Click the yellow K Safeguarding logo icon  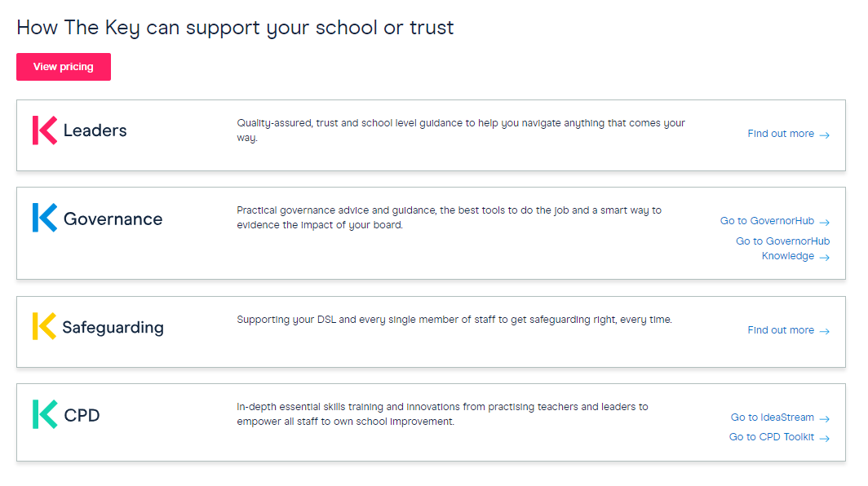click(x=44, y=326)
